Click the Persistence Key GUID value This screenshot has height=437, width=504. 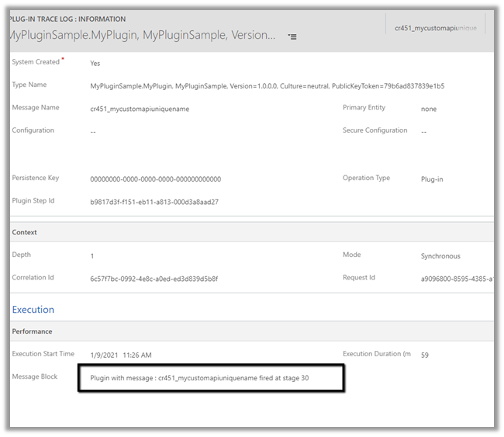[155, 179]
